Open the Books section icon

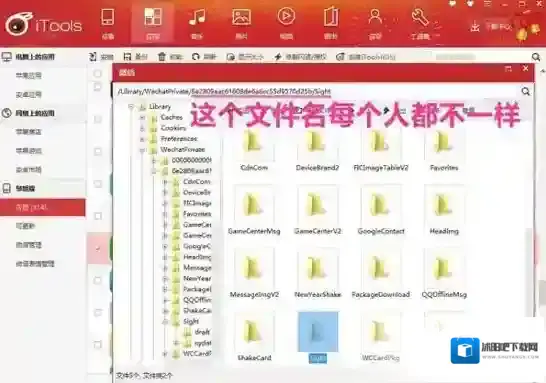(x=331, y=23)
